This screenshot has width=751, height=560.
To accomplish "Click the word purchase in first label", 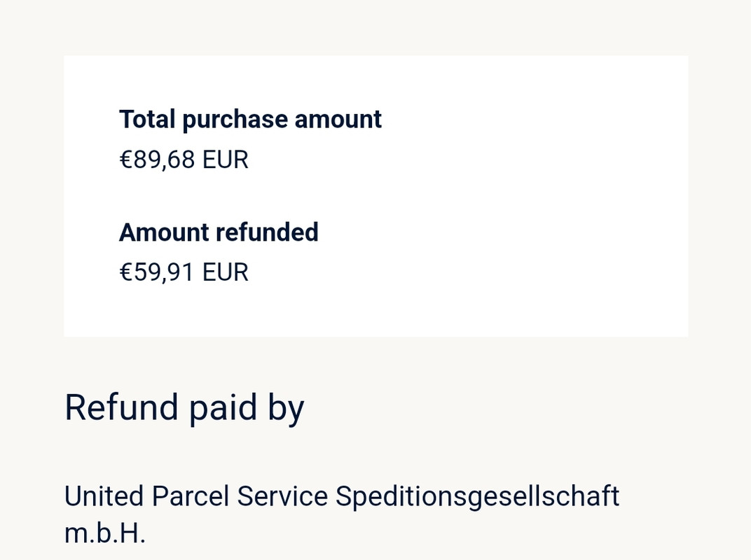I will tap(235, 120).
